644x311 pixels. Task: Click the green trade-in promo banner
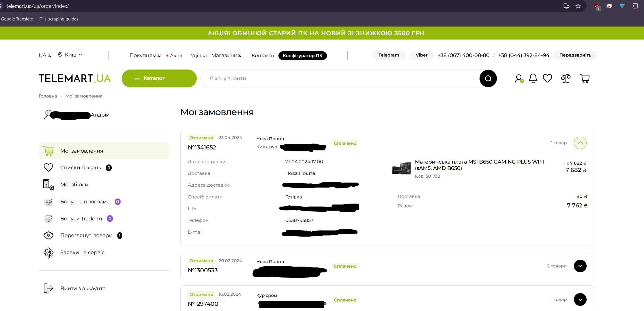pyautogui.click(x=322, y=33)
